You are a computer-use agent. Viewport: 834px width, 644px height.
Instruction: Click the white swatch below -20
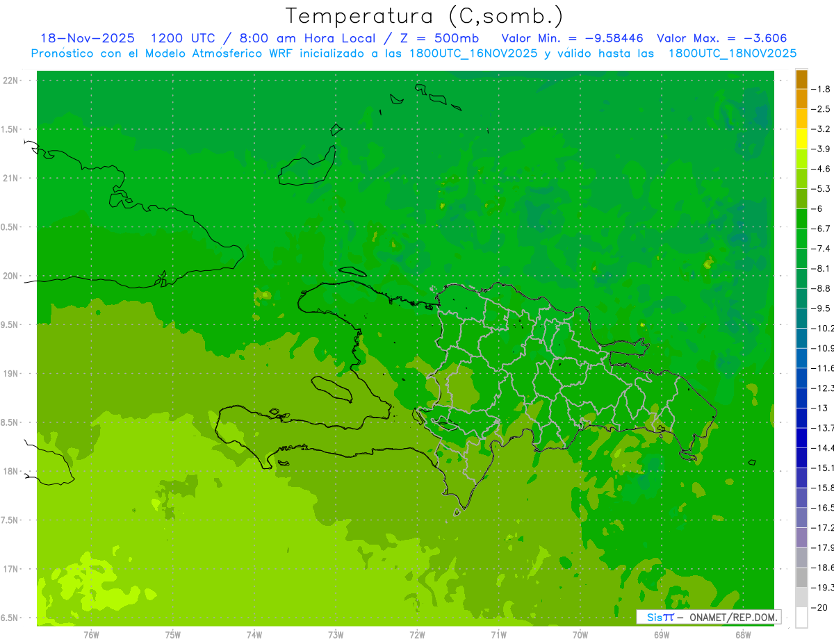pyautogui.click(x=801, y=617)
